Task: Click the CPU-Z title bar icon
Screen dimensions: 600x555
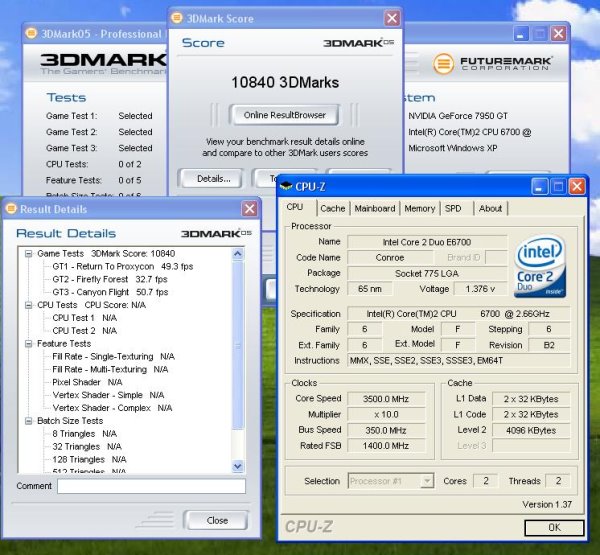Action: [286, 186]
